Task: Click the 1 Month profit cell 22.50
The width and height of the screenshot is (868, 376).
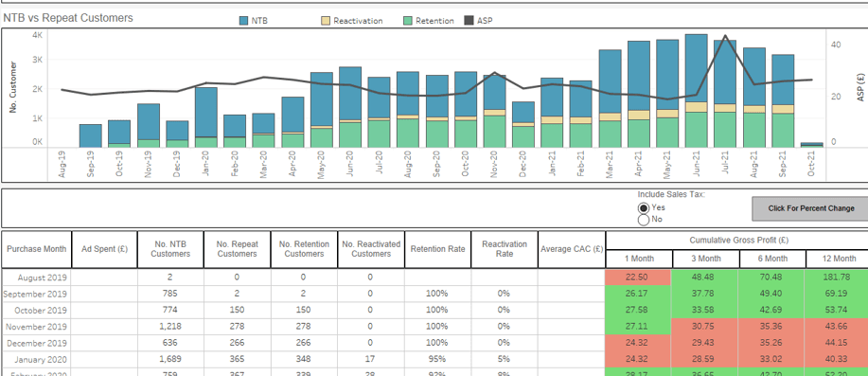Action: [x=639, y=278]
